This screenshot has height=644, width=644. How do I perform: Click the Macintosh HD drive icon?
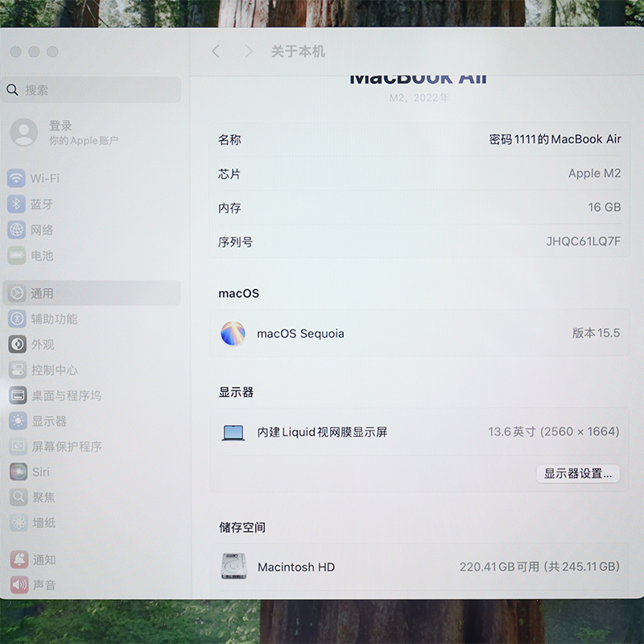[233, 567]
